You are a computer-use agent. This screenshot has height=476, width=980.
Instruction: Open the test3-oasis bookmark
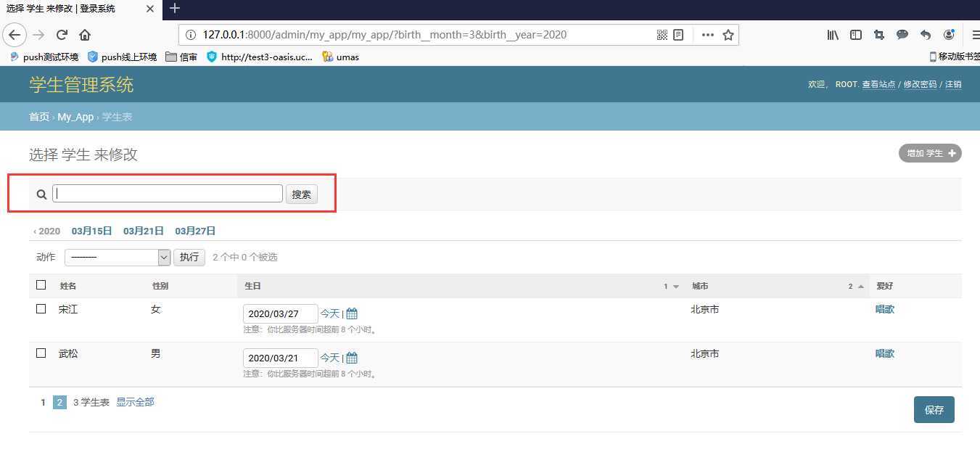point(260,57)
